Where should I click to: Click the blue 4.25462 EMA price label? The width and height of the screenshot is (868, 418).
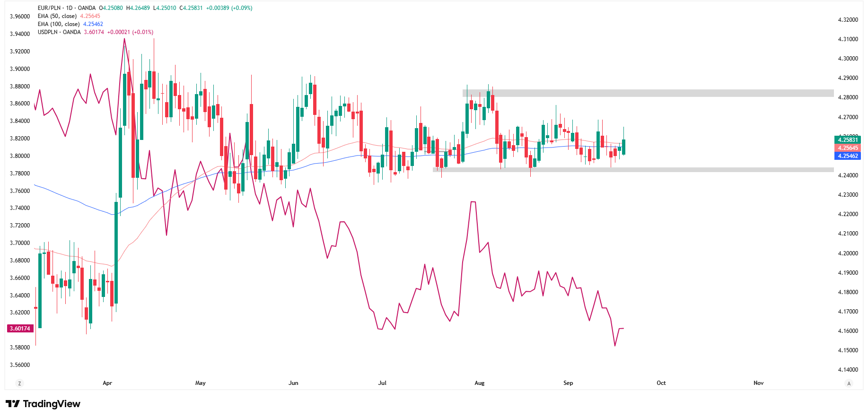click(x=847, y=156)
